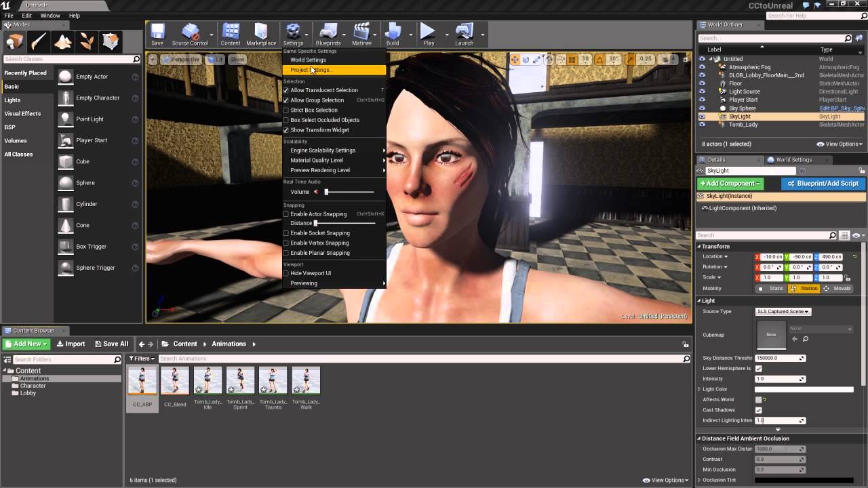Enable Strict Box Selection checkbox

tap(285, 110)
